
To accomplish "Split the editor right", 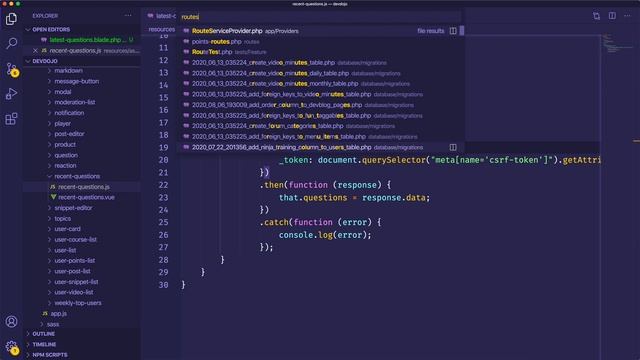I will (612, 16).
